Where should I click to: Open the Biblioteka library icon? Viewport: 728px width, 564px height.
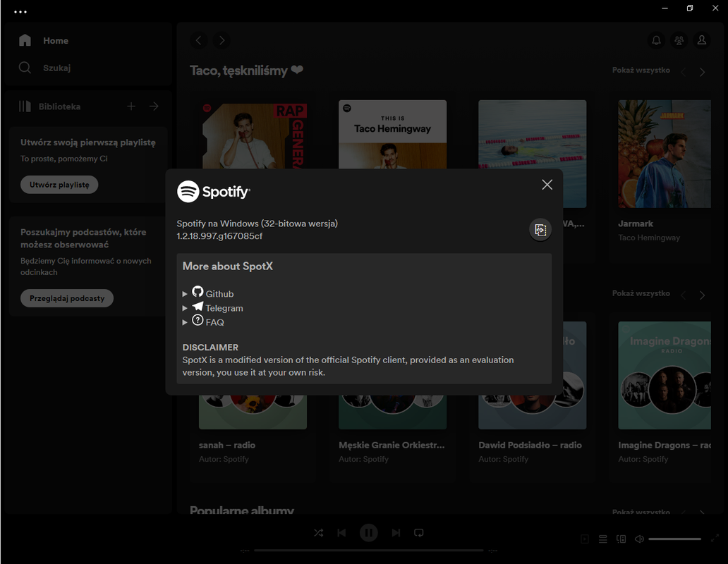(25, 106)
